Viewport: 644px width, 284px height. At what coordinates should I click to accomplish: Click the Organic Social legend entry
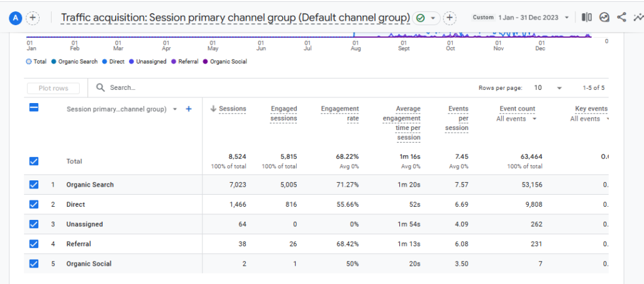[x=225, y=62]
